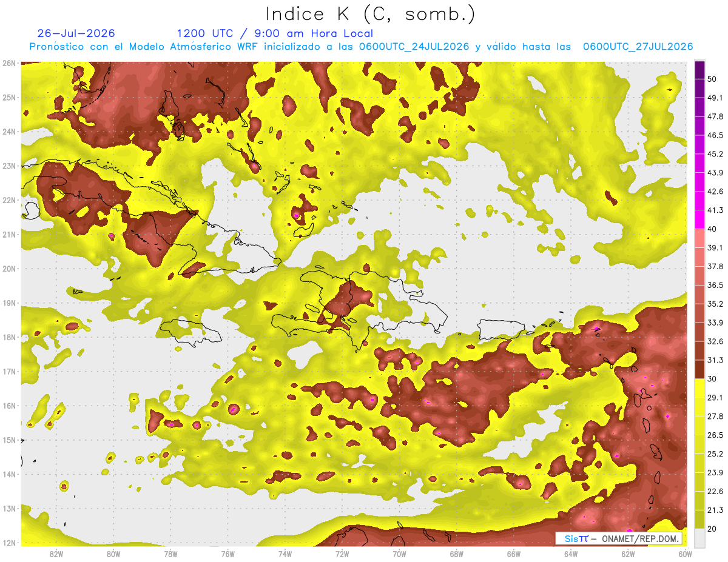Click the colorbar value 42.6
Screen dimensions: 728x562
715,192
